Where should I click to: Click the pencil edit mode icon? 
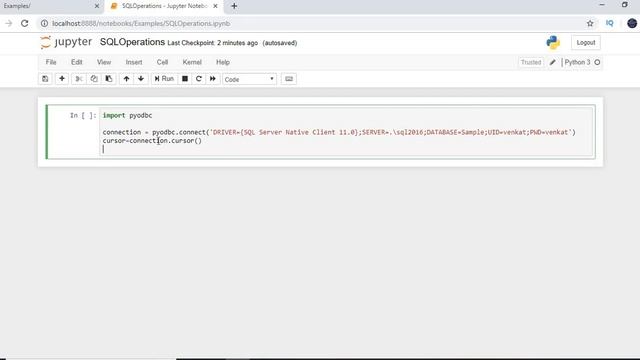click(553, 62)
